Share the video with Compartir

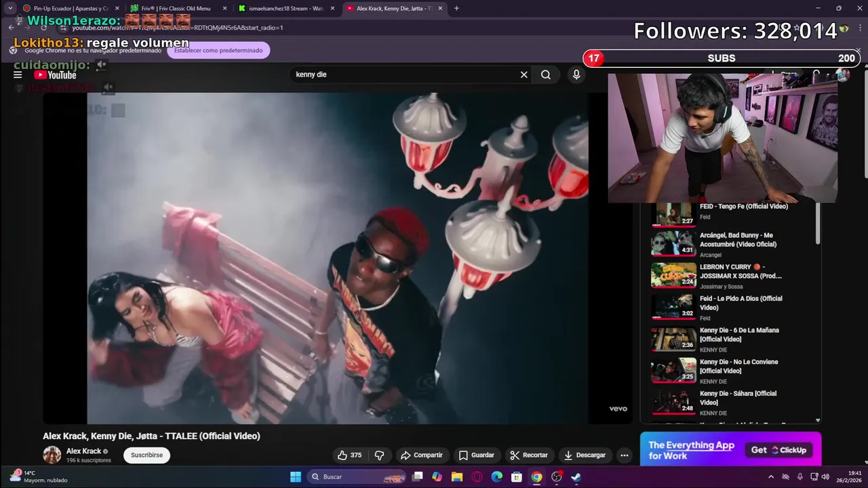[421, 455]
